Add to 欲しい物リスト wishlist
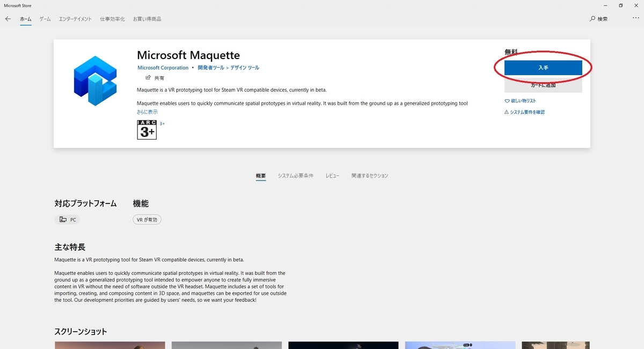This screenshot has height=349, width=644. click(520, 101)
